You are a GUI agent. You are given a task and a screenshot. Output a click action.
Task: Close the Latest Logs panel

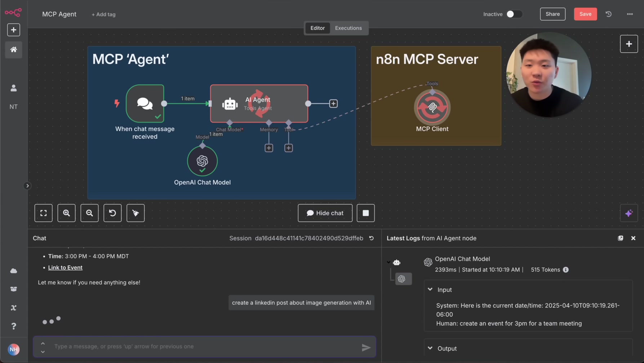pyautogui.click(x=633, y=238)
